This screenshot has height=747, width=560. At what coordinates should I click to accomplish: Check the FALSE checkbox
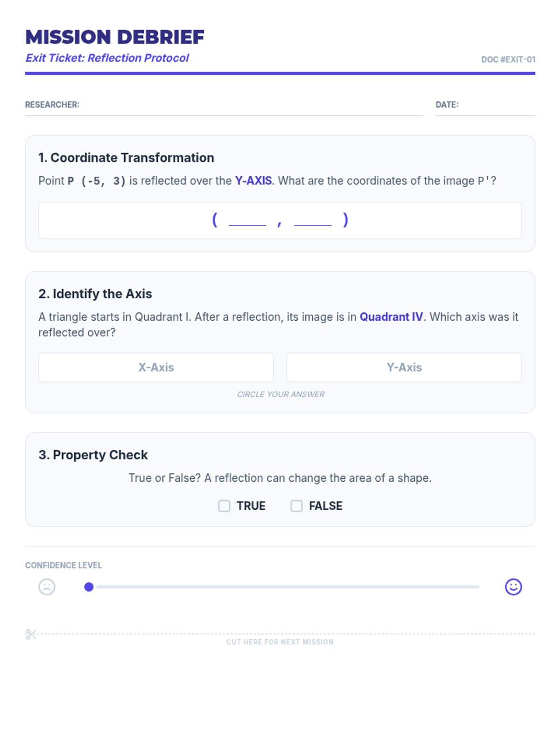[296, 506]
